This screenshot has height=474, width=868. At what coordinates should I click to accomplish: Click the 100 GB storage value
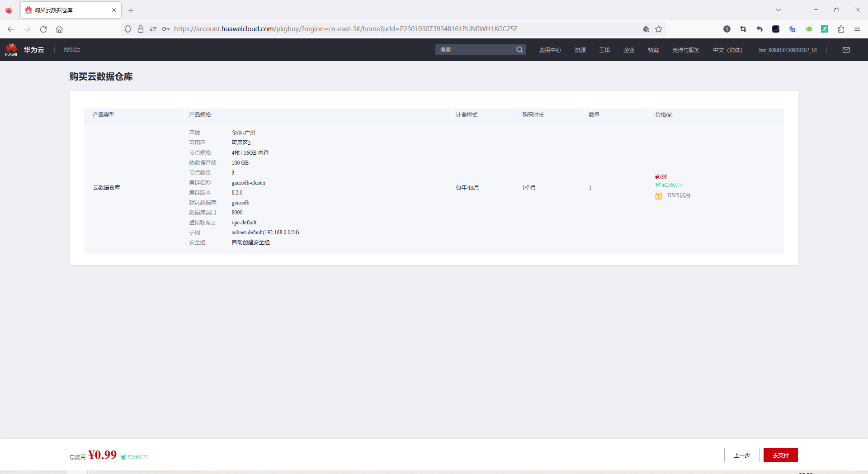240,163
